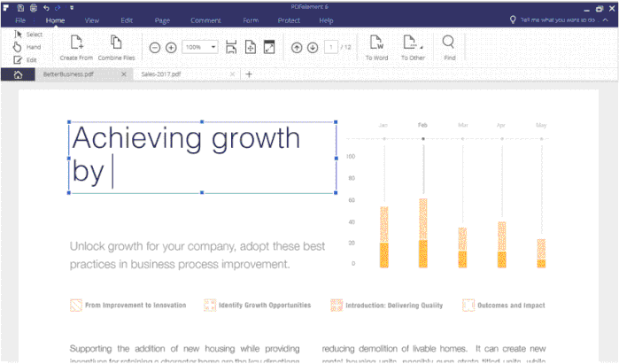
Task: Click the Combine Files icon
Action: click(116, 42)
